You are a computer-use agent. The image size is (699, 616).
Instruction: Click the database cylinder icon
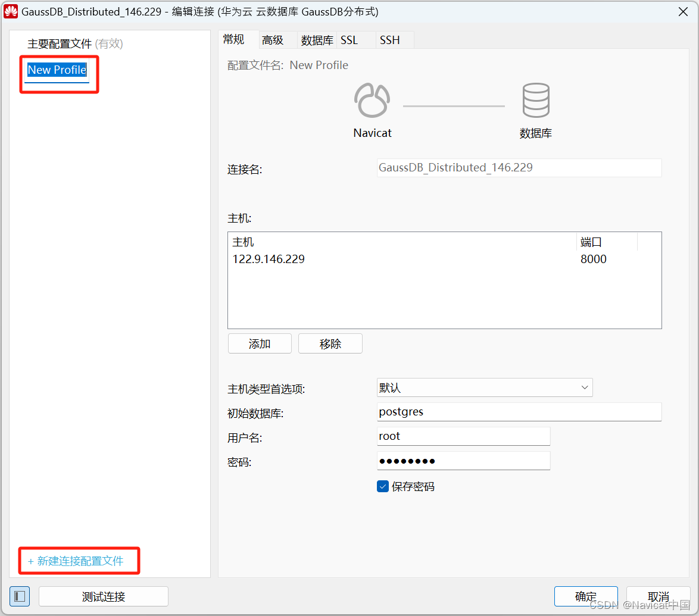[x=536, y=101]
